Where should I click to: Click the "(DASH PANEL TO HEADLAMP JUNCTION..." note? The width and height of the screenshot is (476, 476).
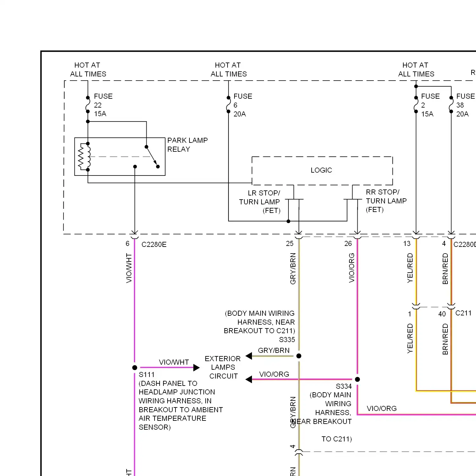(x=181, y=405)
